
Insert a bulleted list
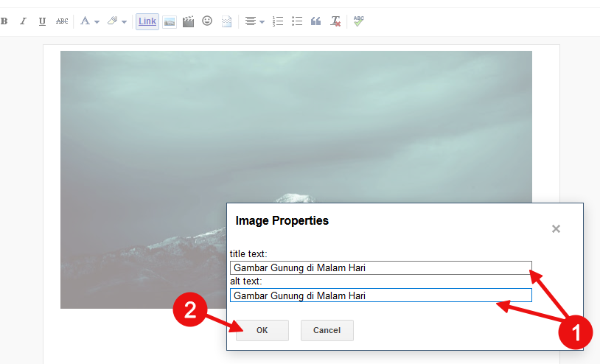[297, 21]
